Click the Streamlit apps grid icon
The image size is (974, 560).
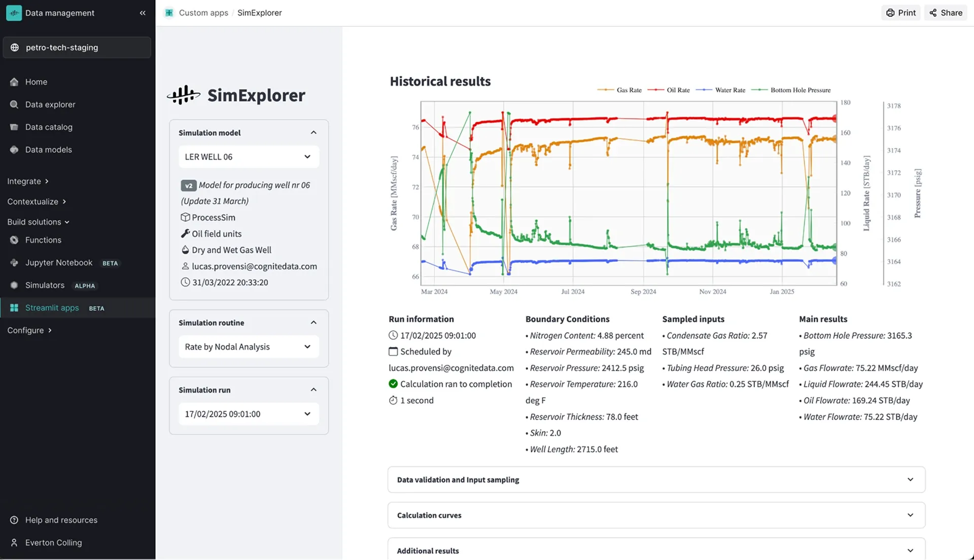click(x=14, y=308)
